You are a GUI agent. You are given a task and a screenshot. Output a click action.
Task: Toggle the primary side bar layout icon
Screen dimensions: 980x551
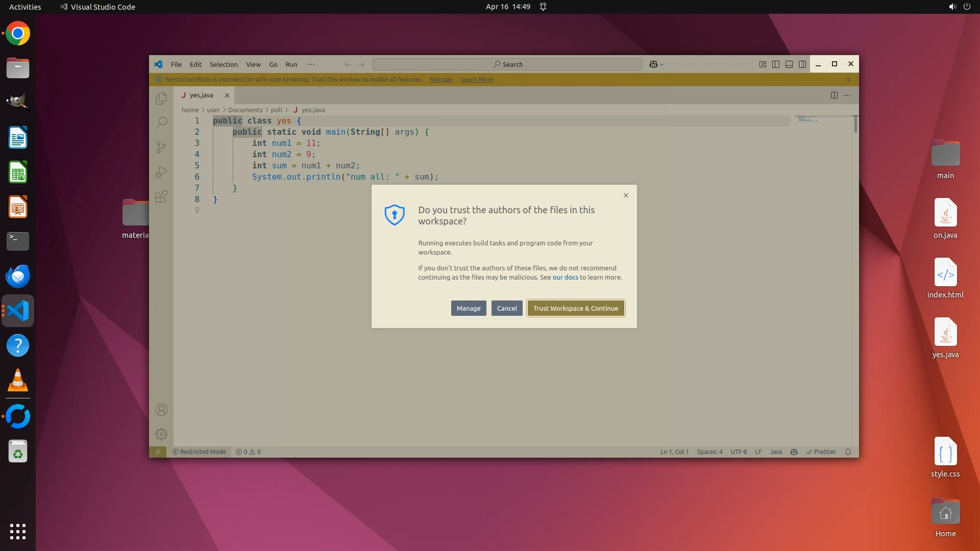pyautogui.click(x=776, y=64)
